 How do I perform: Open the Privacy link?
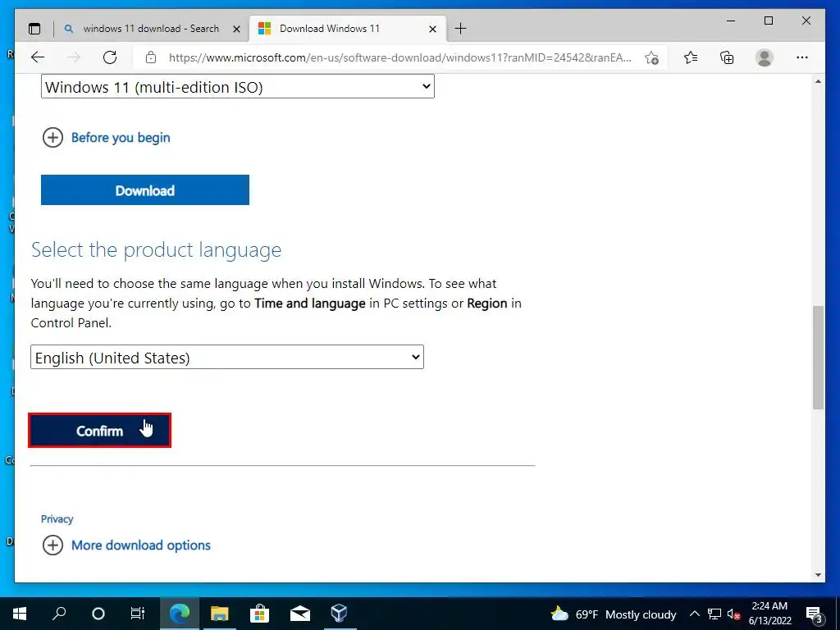point(57,519)
